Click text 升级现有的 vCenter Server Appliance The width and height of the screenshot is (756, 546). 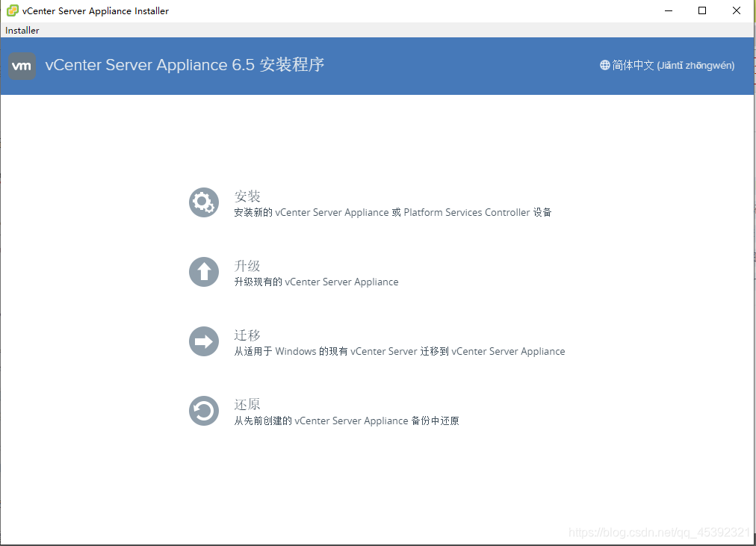pyautogui.click(x=316, y=282)
